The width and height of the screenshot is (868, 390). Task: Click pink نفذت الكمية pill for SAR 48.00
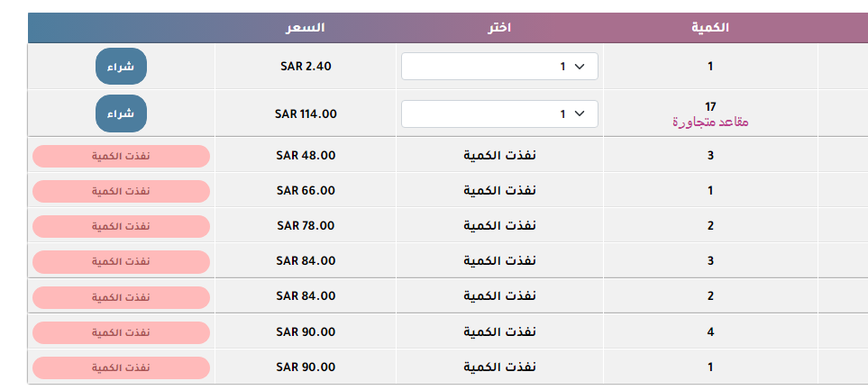pyautogui.click(x=122, y=156)
